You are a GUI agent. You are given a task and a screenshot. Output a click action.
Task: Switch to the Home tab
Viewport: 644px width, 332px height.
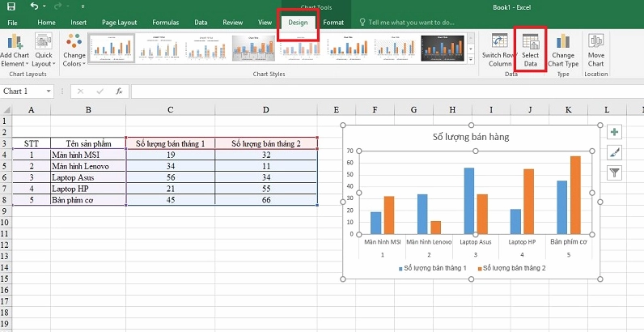(46, 23)
